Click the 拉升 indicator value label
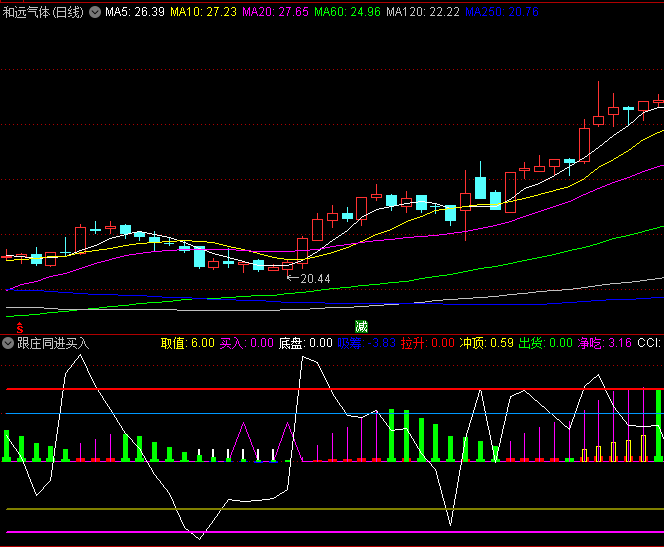 point(427,343)
